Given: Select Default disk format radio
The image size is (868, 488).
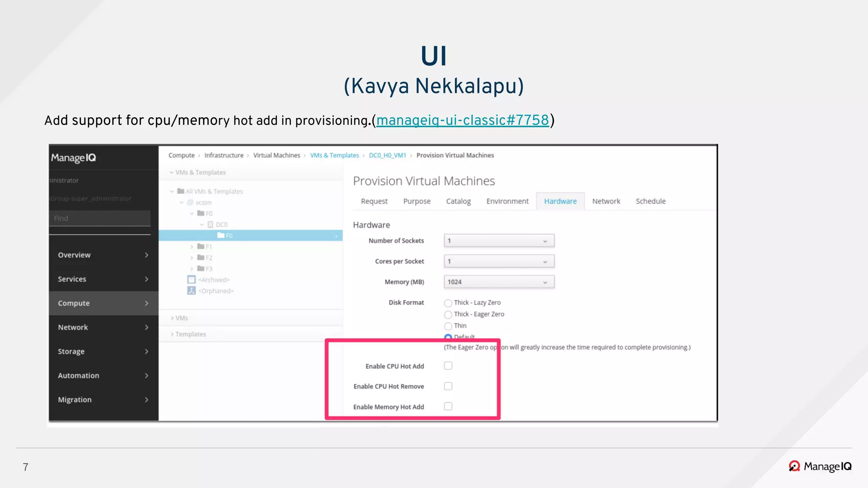Looking at the screenshot, I should click(x=448, y=337).
